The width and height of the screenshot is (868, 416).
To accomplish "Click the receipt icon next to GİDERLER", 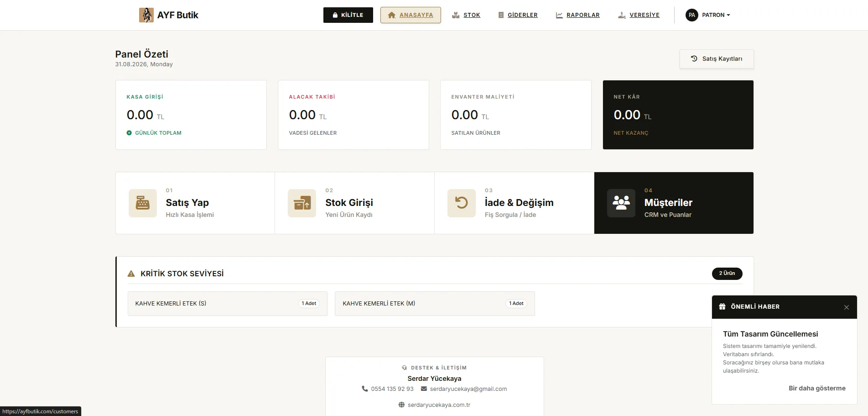I will [501, 15].
